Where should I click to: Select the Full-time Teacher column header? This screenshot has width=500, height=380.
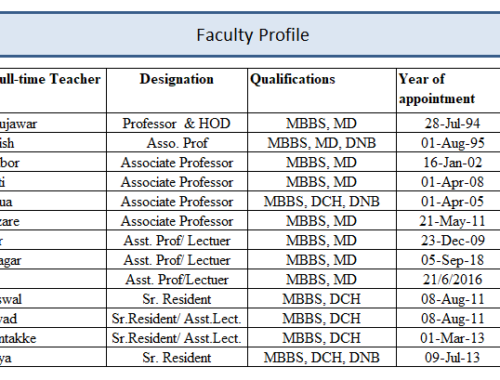[x=53, y=91]
